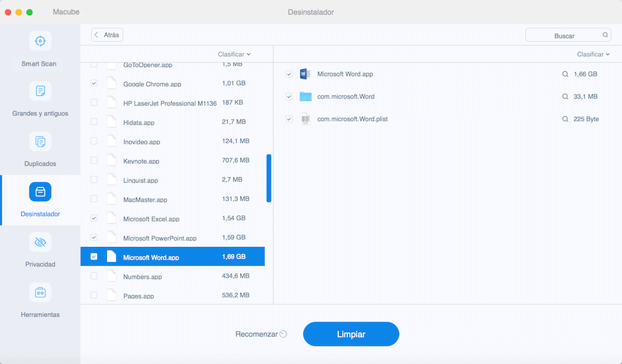Click magnifier icon beside Microsoft Word.app 1,66 GB
Image resolution: width=622 pixels, height=364 pixels.
(565, 74)
